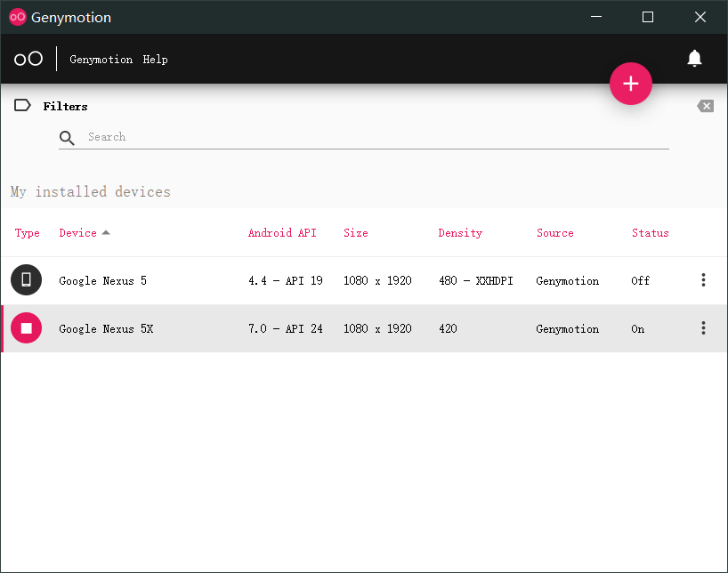This screenshot has height=573, width=728.
Task: Open the more options menu for Nexus 5
Action: [703, 280]
